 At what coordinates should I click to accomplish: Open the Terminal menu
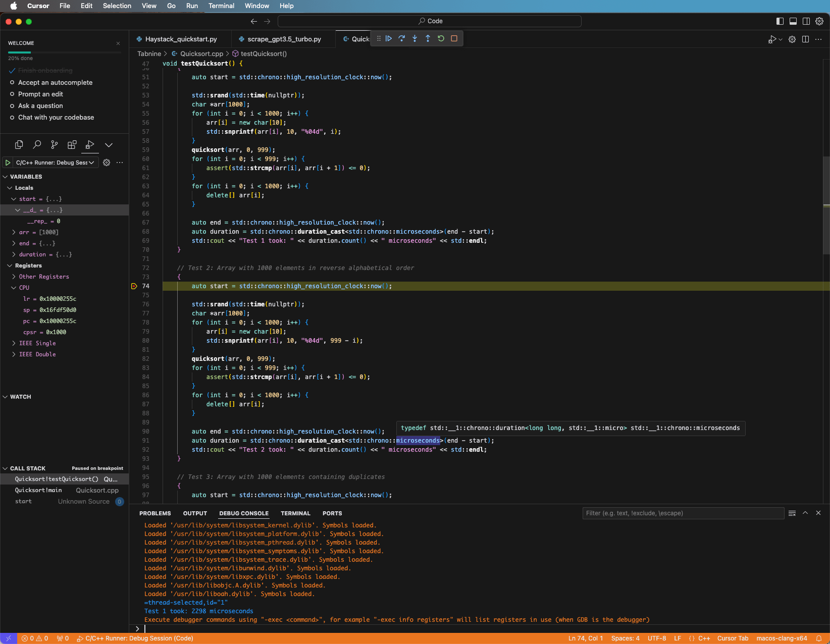pyautogui.click(x=221, y=6)
